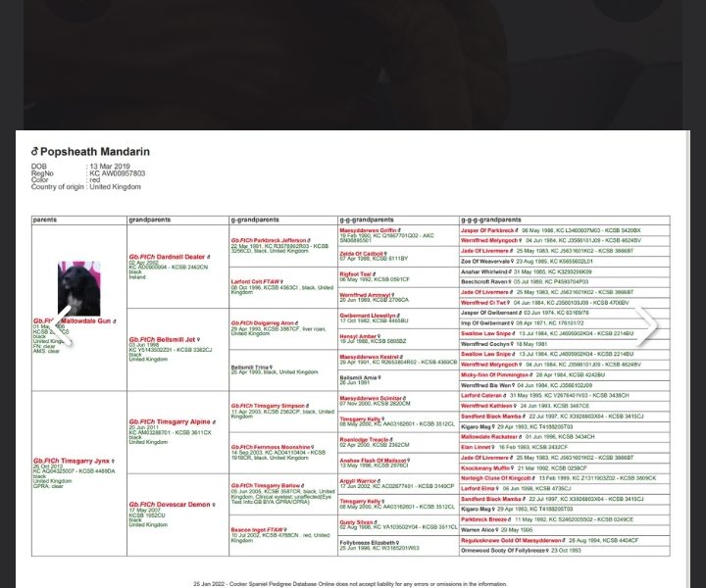Open the Zelda Of Cadboll link

[364, 252]
